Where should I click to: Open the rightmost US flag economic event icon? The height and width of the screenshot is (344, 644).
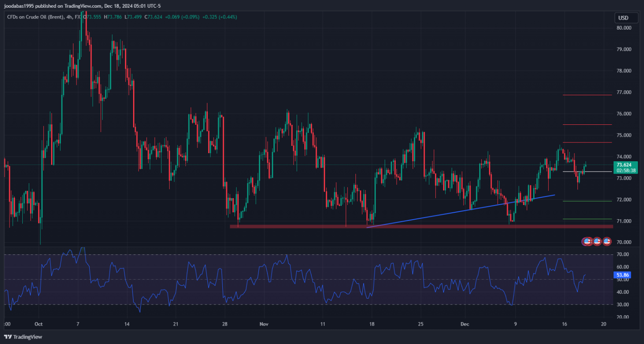tap(607, 241)
